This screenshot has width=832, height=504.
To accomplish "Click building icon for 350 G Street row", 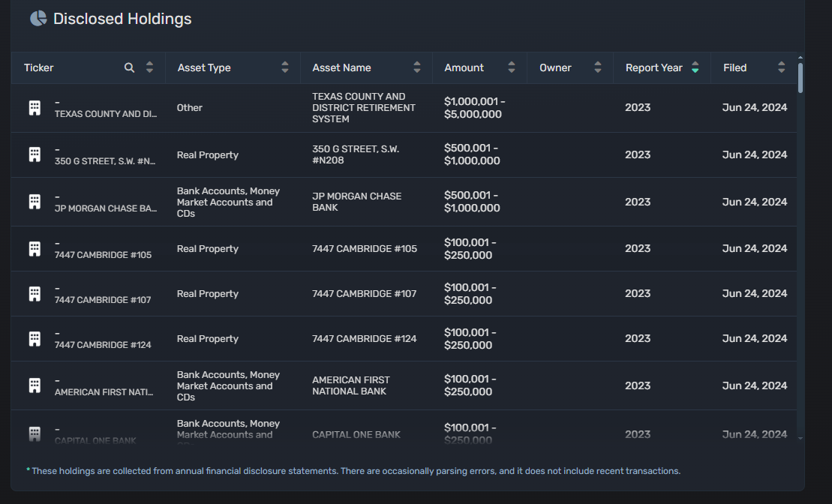I will coord(35,154).
